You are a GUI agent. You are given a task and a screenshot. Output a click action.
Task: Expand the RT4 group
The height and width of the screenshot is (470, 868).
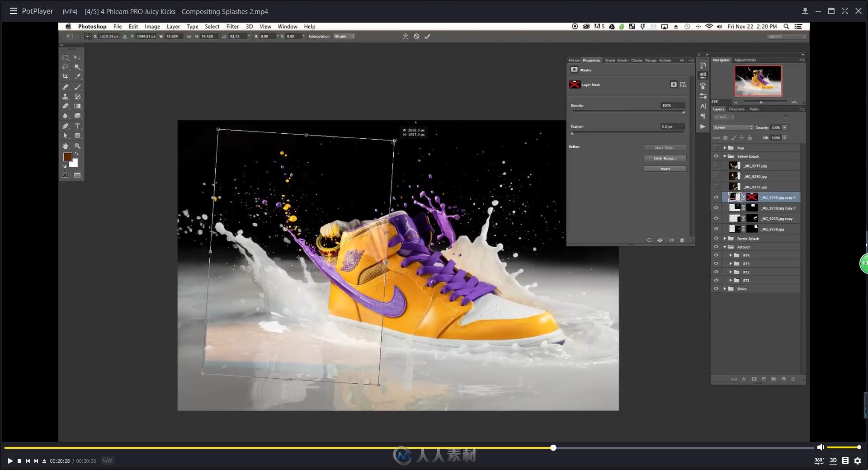click(x=731, y=255)
